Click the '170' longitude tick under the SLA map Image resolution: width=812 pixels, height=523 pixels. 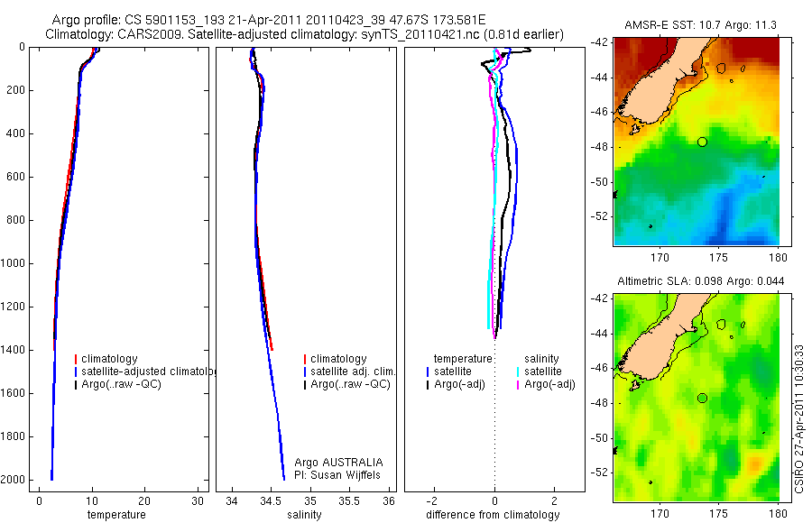[x=660, y=514]
